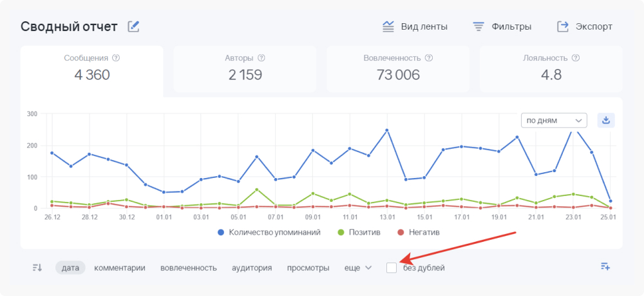This screenshot has width=644, height=296.
Task: Open the Фильтры panel
Action: pyautogui.click(x=502, y=26)
